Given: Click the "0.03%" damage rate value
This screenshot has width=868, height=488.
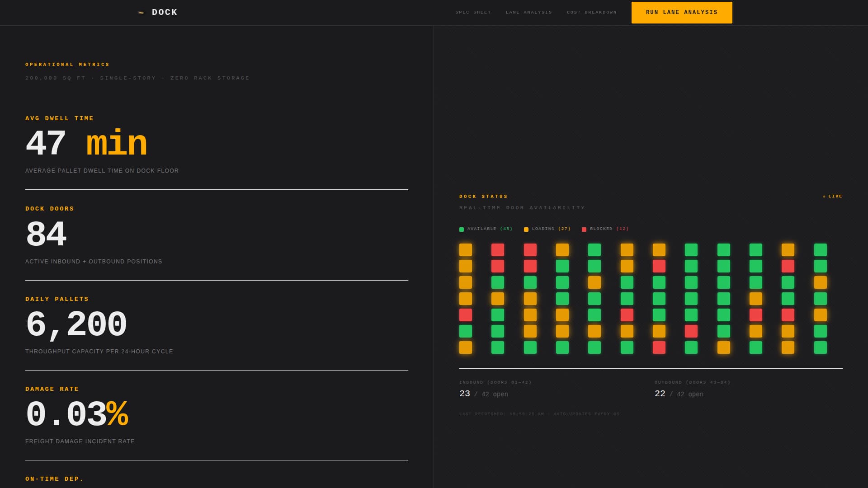Looking at the screenshot, I should point(77,415).
